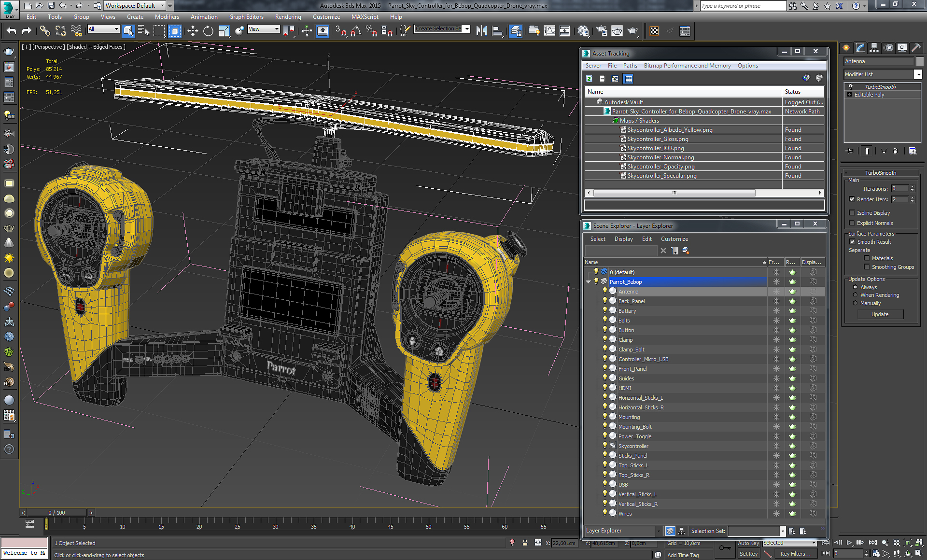Open the Create panel star icon
Viewport: 927px width, 560px height.
(846, 48)
